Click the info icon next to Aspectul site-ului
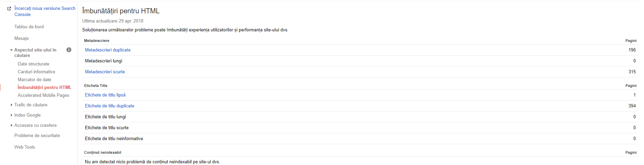The image size is (644, 165). click(69, 50)
